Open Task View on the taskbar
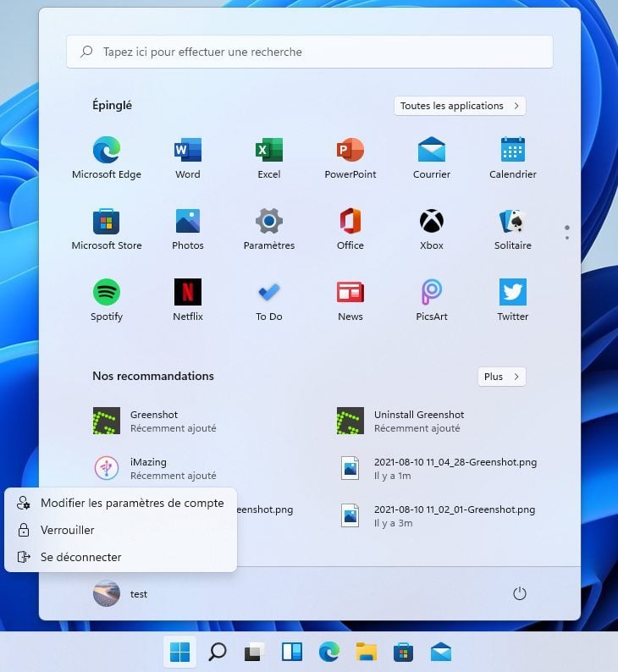This screenshot has height=672, width=618. click(x=255, y=653)
